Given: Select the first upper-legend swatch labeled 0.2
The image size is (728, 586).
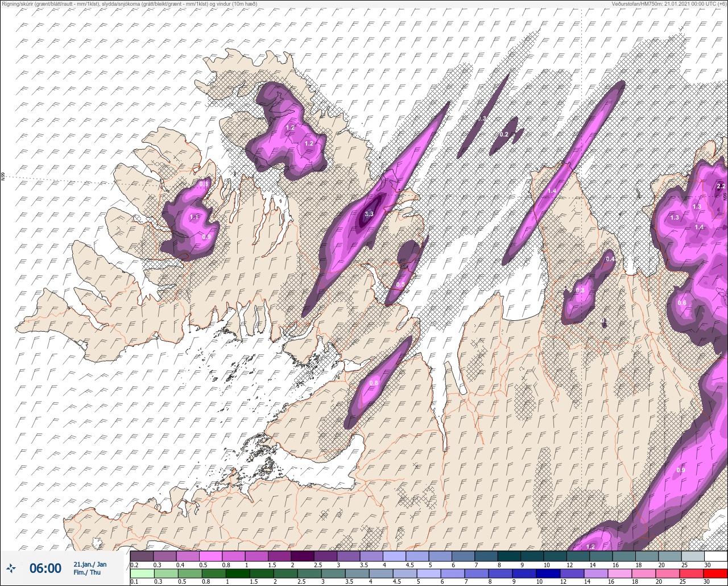Looking at the screenshot, I should click(142, 555).
